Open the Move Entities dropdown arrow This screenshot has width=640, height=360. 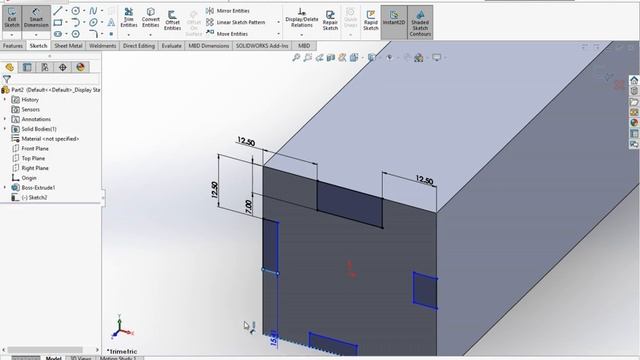279,33
